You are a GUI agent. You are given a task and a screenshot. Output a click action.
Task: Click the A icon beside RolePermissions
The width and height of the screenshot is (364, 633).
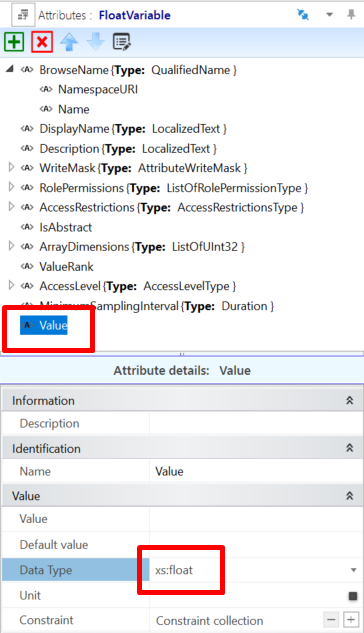click(x=27, y=187)
